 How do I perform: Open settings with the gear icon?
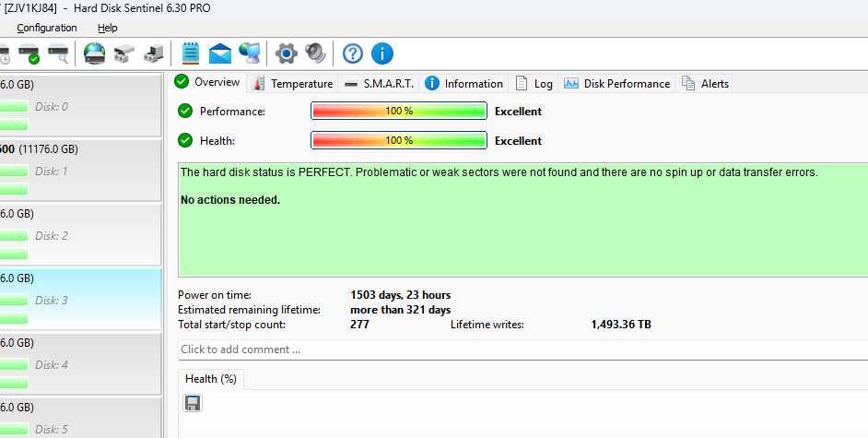pyautogui.click(x=287, y=53)
